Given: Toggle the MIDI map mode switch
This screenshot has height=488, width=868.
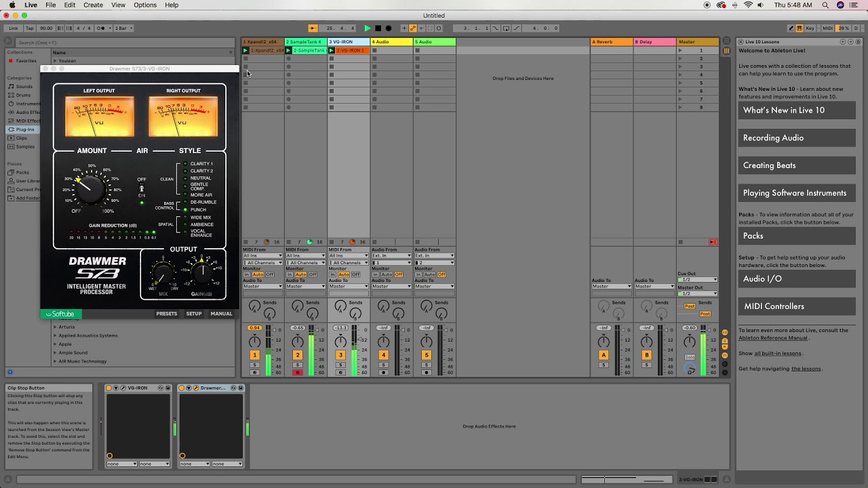Looking at the screenshot, I should [x=827, y=28].
